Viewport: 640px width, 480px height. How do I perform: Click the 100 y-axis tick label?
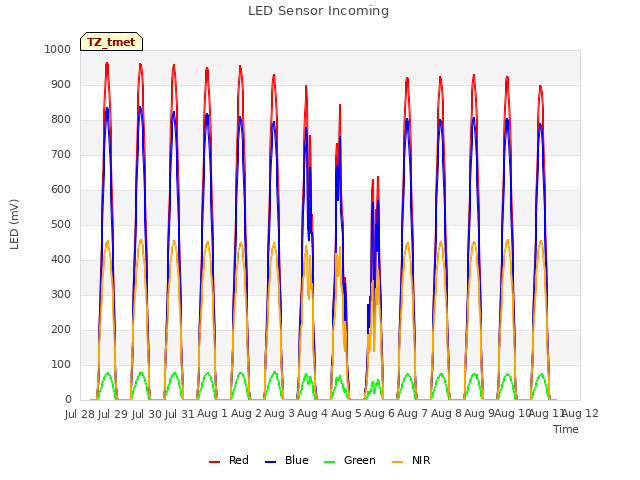61,364
